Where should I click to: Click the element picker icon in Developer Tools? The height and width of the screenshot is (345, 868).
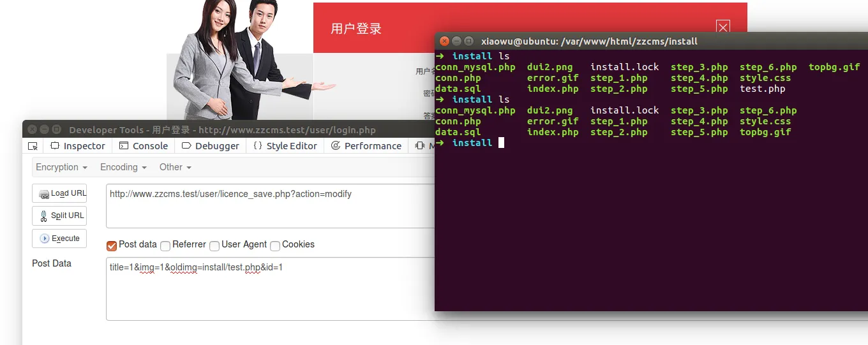pyautogui.click(x=33, y=146)
